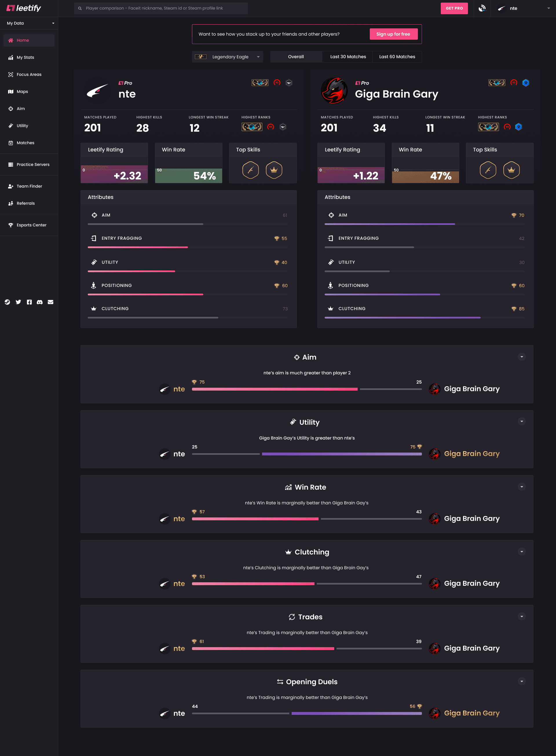Click nte's profile avatar
Image resolution: width=556 pixels, height=756 pixels.
[97, 91]
